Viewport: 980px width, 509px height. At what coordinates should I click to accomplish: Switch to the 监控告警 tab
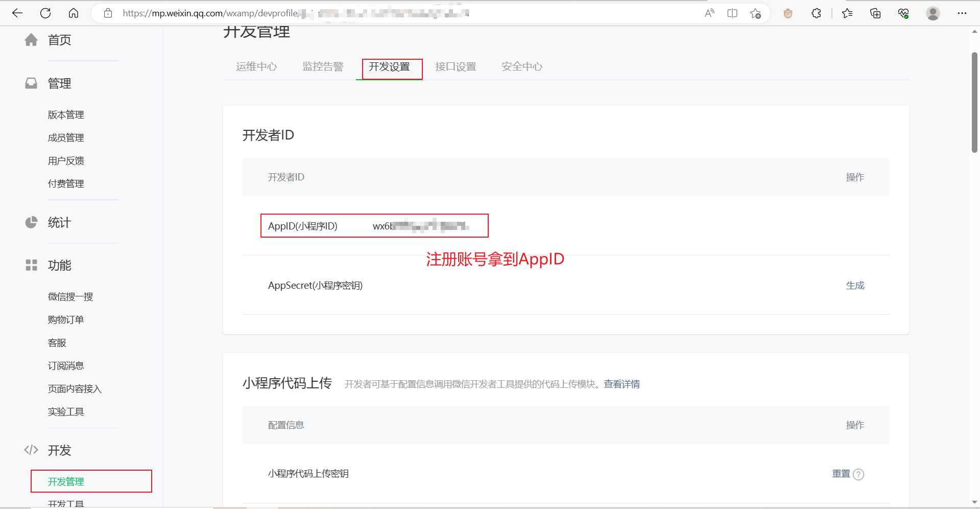click(x=323, y=66)
